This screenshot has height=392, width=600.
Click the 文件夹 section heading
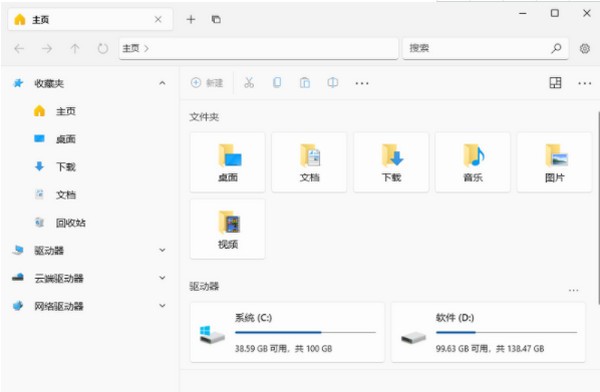pyautogui.click(x=204, y=117)
